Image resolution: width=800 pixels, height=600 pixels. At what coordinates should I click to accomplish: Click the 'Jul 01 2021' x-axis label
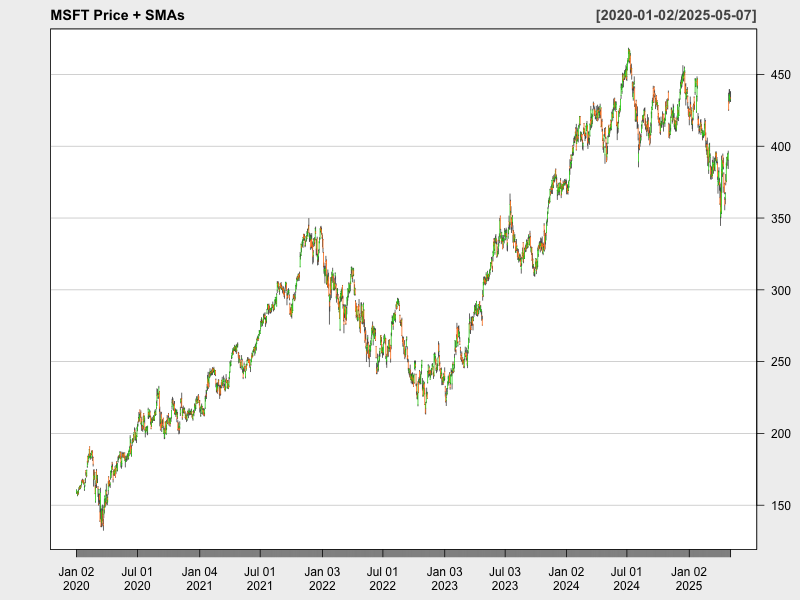(260, 579)
